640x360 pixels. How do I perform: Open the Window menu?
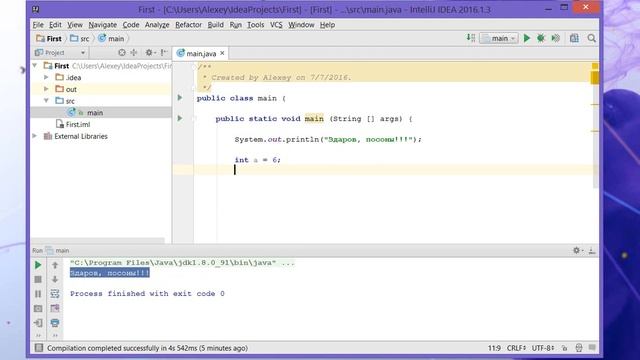click(x=301, y=25)
